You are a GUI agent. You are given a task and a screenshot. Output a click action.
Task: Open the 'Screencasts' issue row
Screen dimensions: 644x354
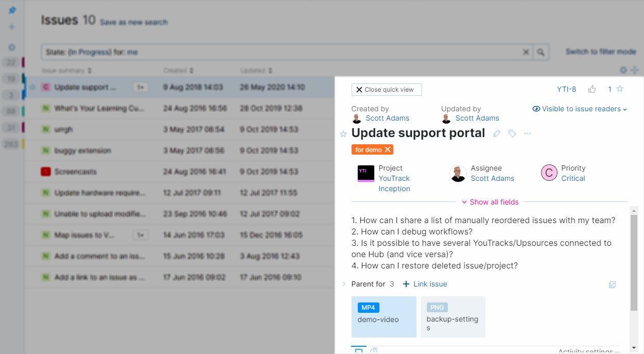[76, 172]
